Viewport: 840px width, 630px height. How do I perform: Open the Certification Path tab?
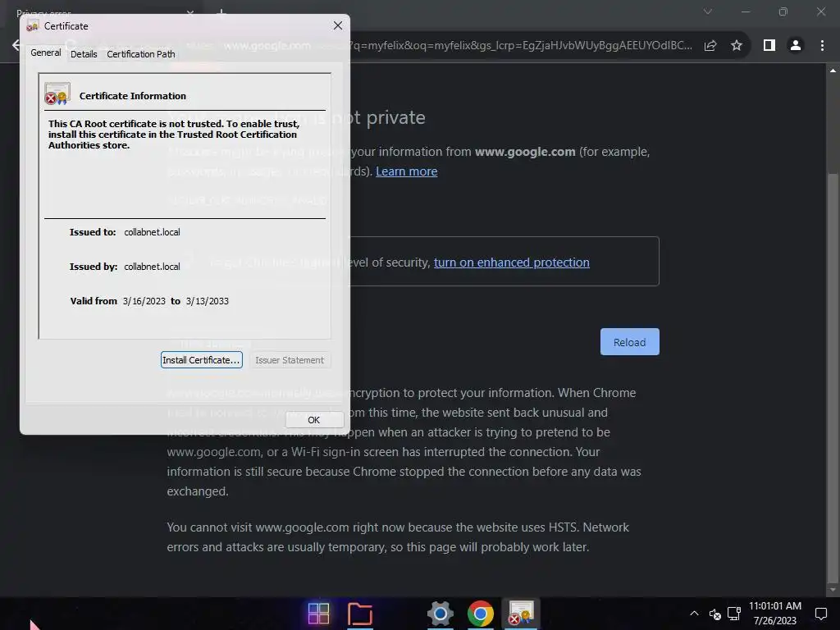(x=141, y=54)
